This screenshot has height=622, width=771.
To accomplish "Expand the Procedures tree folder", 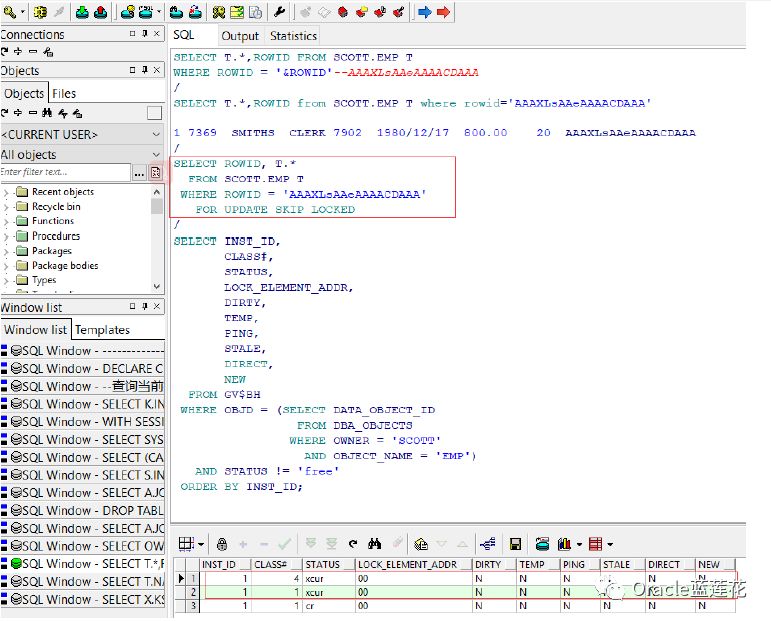I will [x=7, y=236].
